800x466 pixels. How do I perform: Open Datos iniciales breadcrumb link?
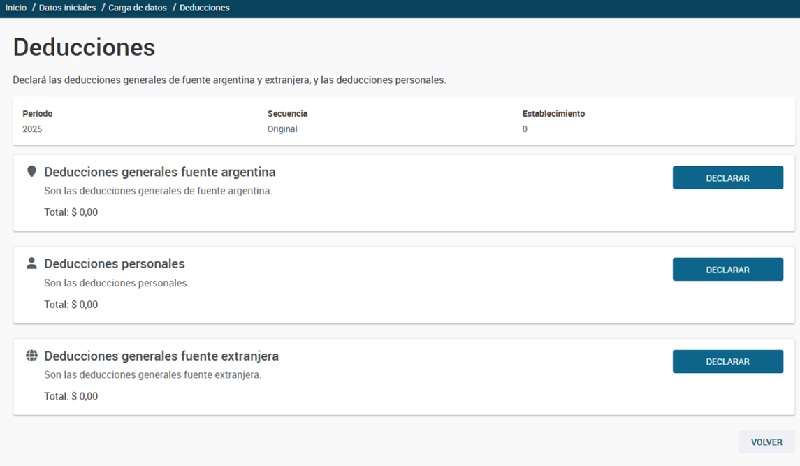pos(68,8)
